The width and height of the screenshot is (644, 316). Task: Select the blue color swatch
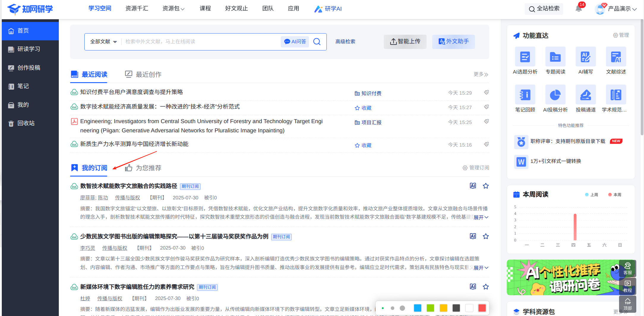[417, 308]
